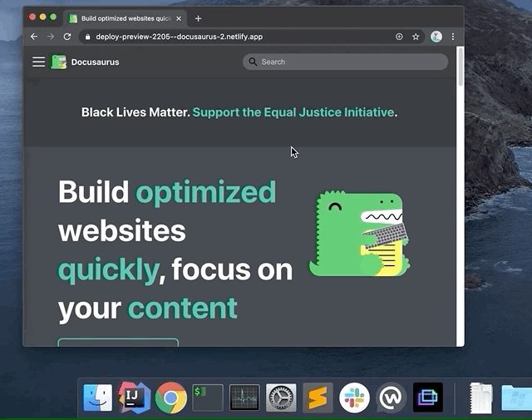The image size is (532, 420).
Task: Close the Build optimized websites tab
Action: (x=179, y=18)
